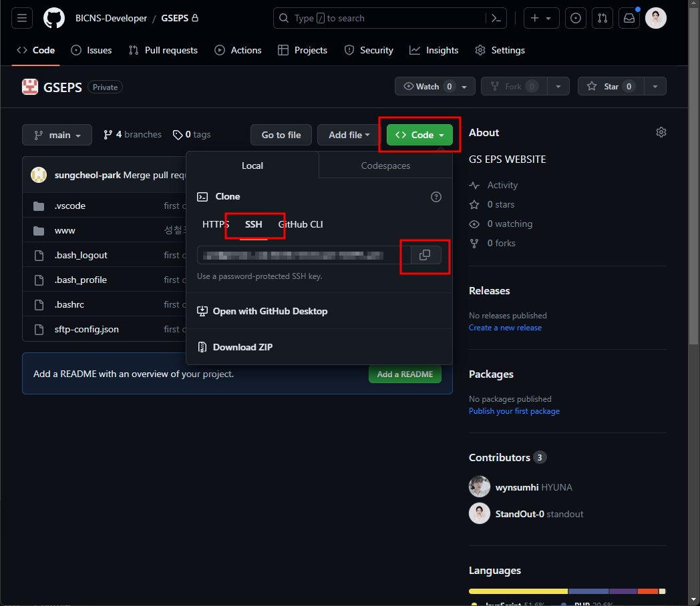This screenshot has width=700, height=606.
Task: Expand the Fork options dropdown arrow
Action: click(x=558, y=87)
